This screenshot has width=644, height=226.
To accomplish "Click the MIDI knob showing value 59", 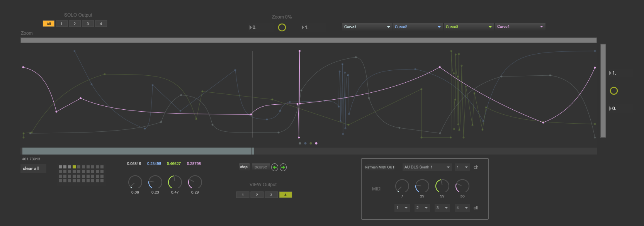I will click(x=442, y=186).
